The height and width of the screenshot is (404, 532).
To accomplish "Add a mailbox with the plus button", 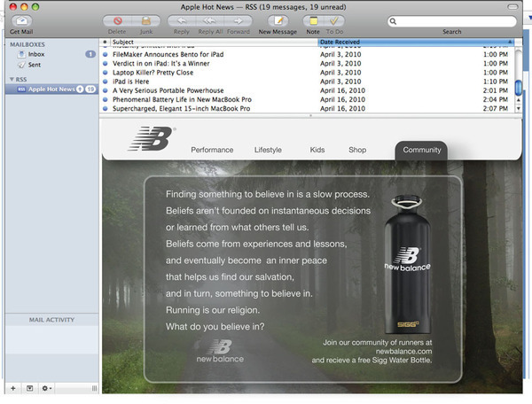I will point(13,388).
